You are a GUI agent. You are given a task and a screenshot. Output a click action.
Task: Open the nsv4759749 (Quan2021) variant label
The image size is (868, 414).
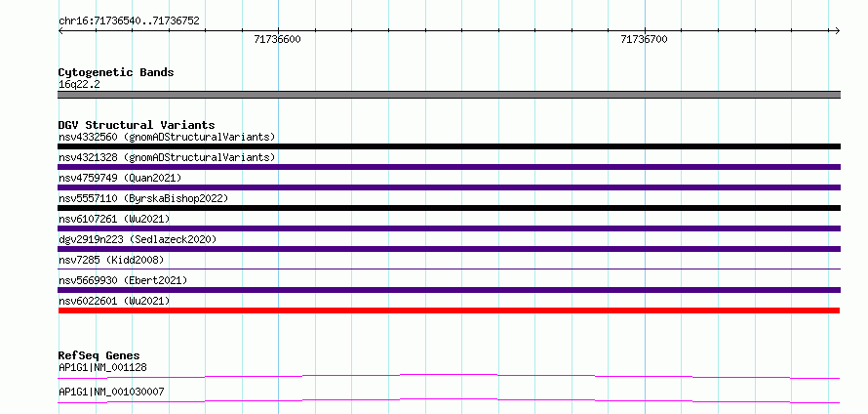(x=120, y=178)
